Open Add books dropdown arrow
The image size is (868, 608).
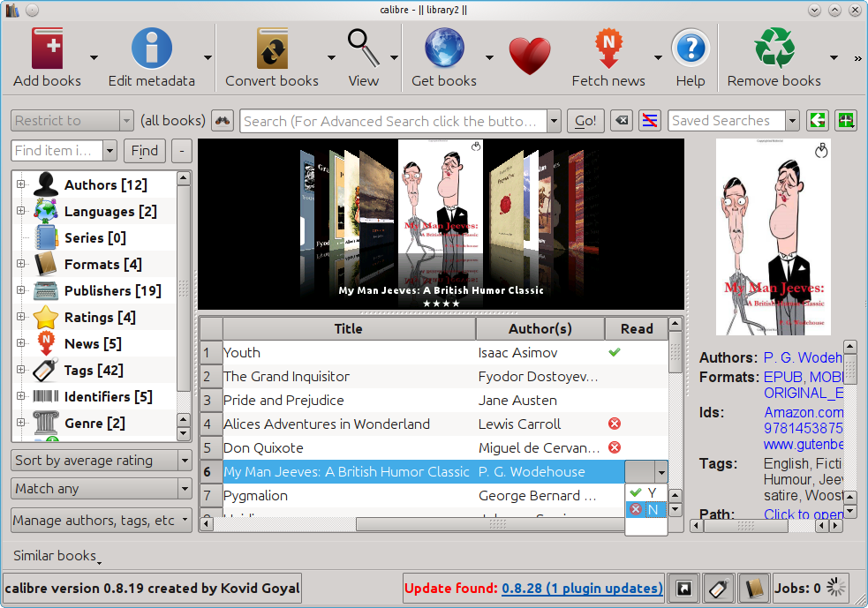pos(94,57)
